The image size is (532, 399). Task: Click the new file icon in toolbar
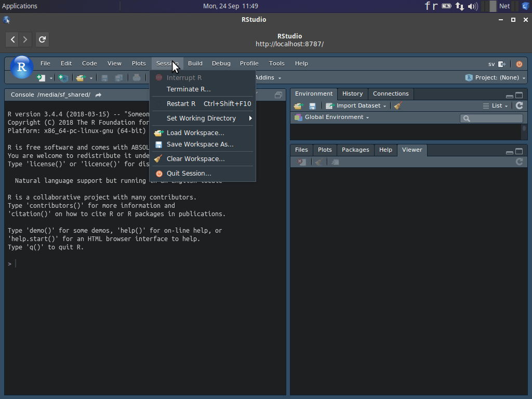[x=41, y=78]
